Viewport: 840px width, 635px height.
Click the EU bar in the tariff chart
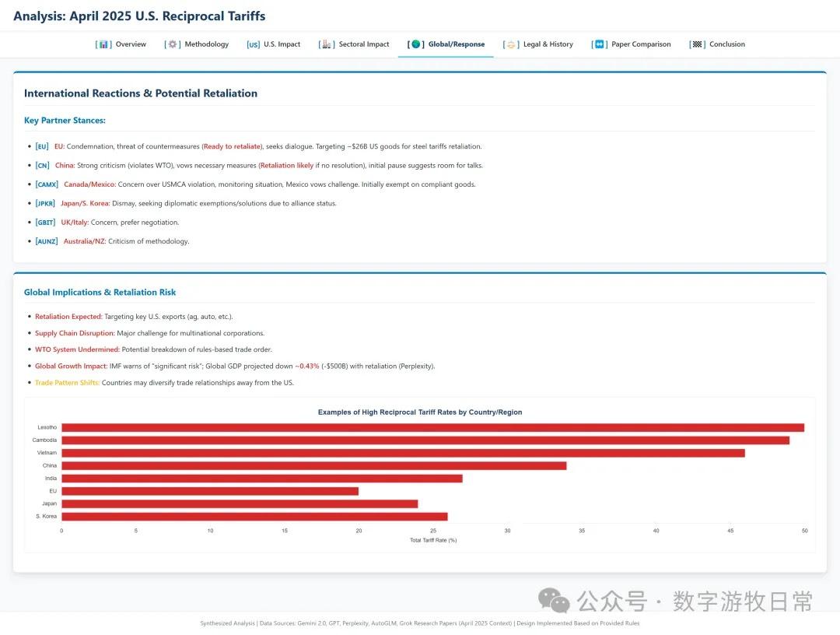tap(210, 491)
